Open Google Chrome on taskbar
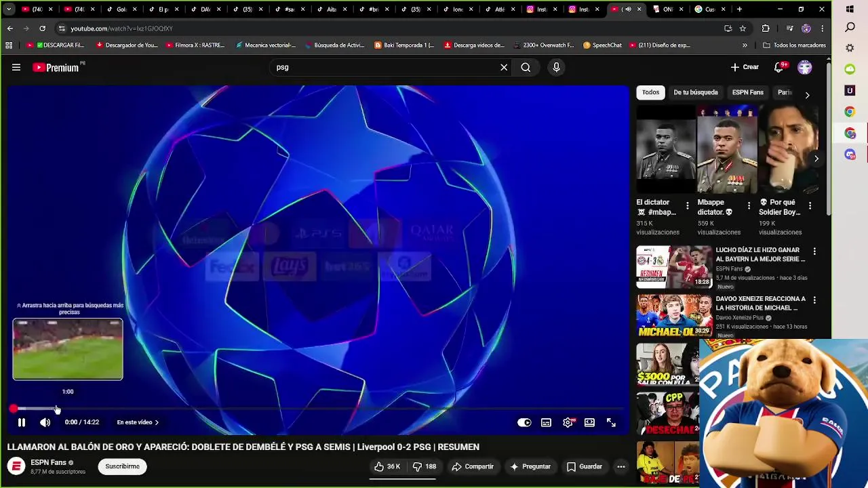This screenshot has width=868, height=488. (850, 112)
